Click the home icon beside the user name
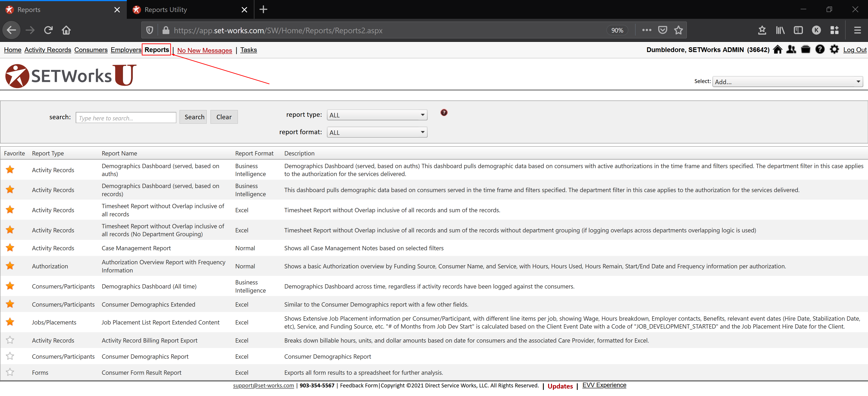The height and width of the screenshot is (396, 868). tap(777, 50)
